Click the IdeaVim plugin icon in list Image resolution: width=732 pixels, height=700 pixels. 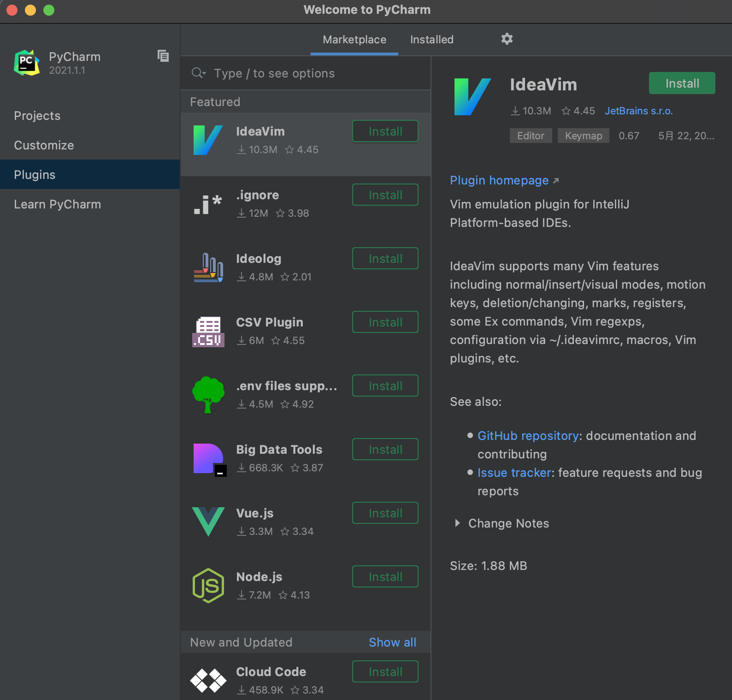pos(208,140)
